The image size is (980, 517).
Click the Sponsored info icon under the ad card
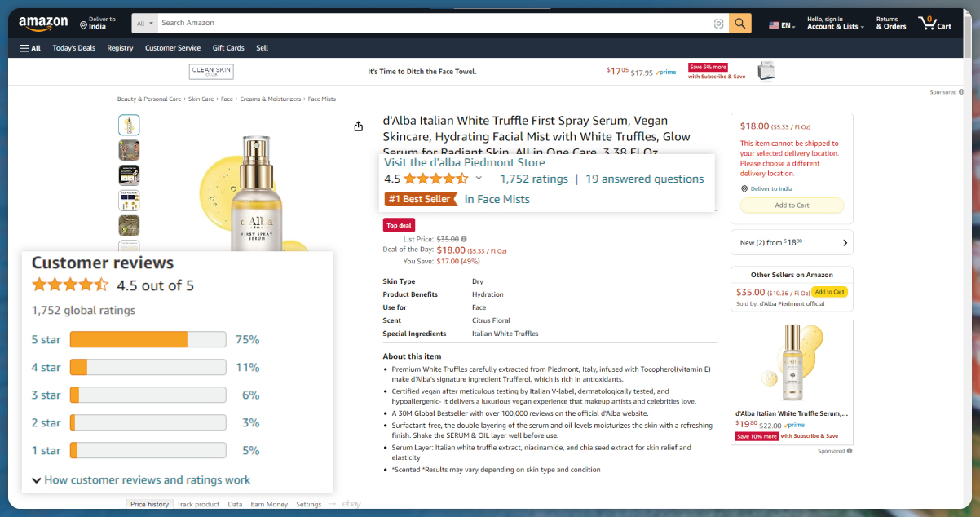coord(849,451)
